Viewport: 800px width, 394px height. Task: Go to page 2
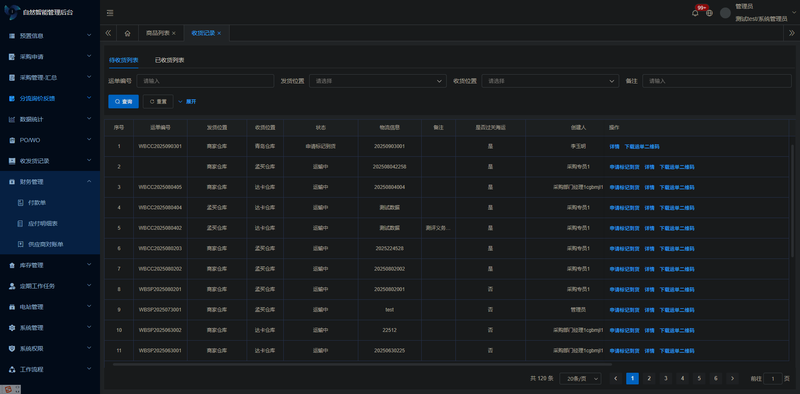[x=649, y=378]
